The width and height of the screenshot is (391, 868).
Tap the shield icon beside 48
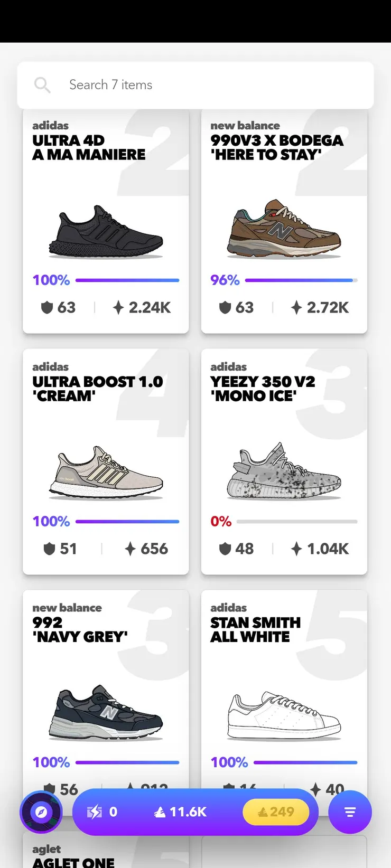[x=225, y=549]
